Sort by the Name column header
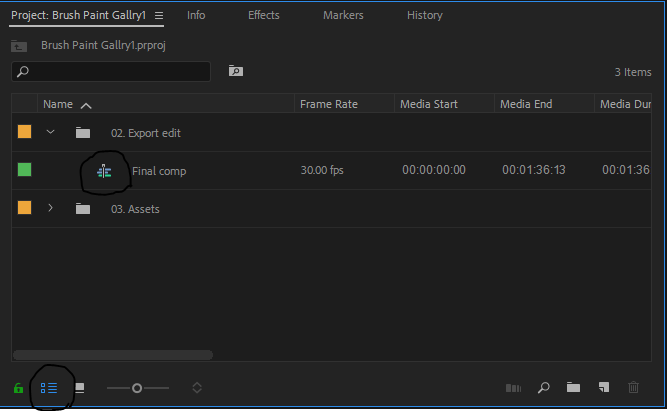Screen dimensions: 667x411 point(58,104)
